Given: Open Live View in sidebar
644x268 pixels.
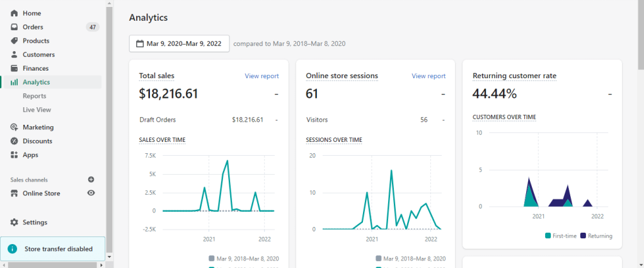Looking at the screenshot, I should 37,110.
